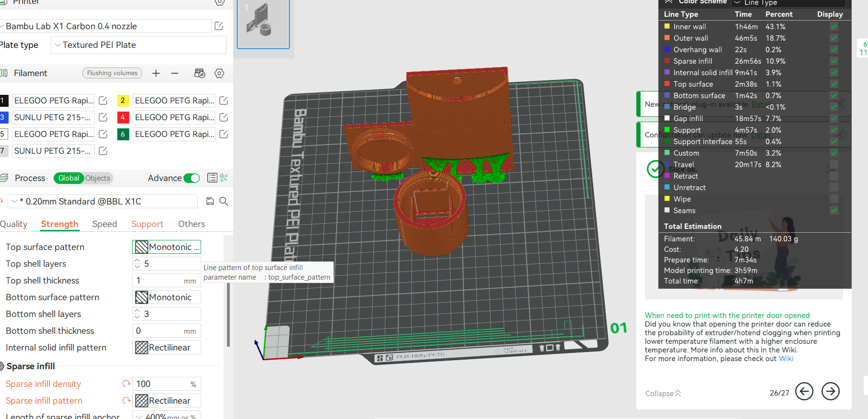Viewport: 868px width, 419px height.
Task: Search process settings with magnifier icon
Action: point(224,202)
